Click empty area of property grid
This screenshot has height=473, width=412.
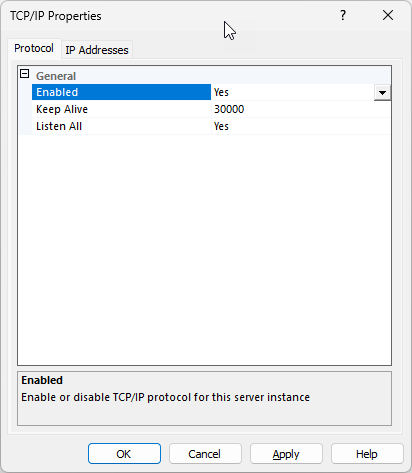coord(204,250)
